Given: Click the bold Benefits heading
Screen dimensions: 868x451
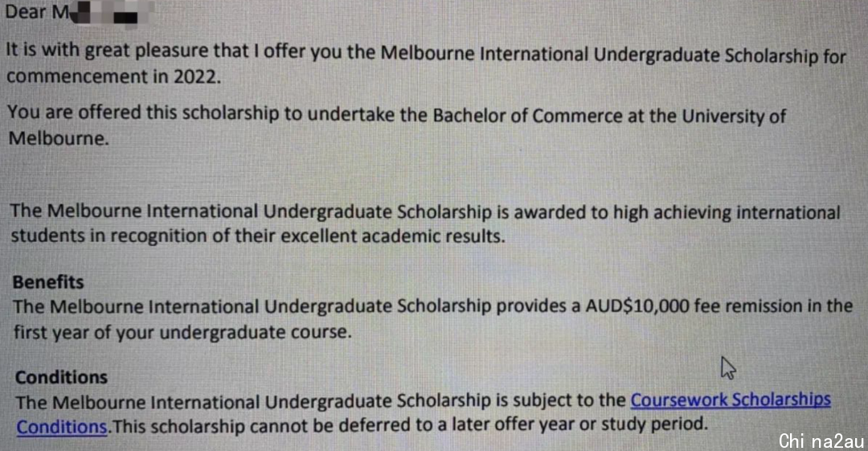Looking at the screenshot, I should (48, 282).
